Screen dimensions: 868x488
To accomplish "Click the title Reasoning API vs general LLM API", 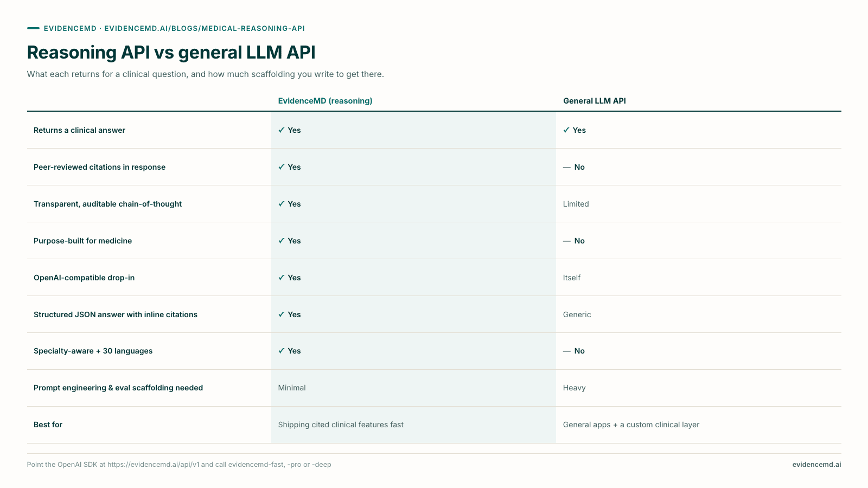I will 171,53.
